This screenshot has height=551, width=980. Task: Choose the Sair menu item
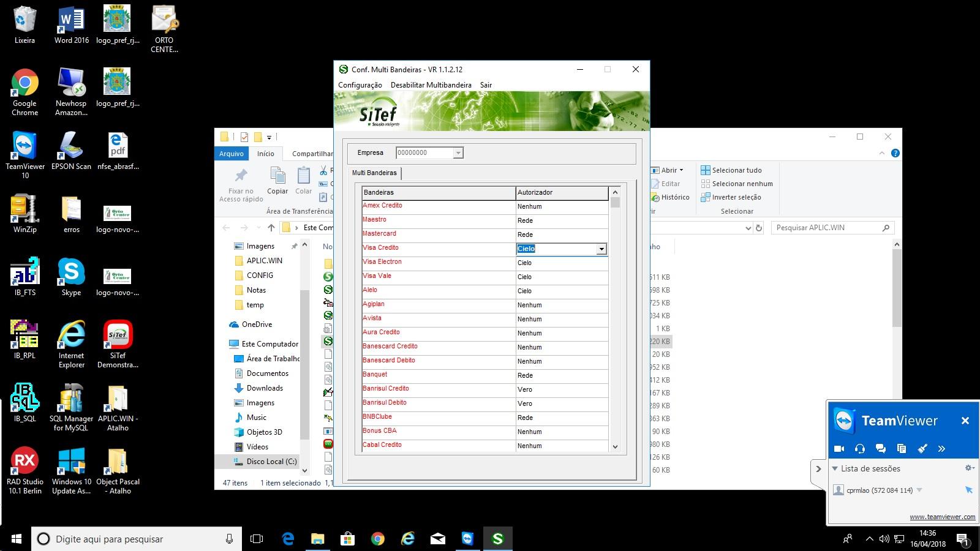486,85
